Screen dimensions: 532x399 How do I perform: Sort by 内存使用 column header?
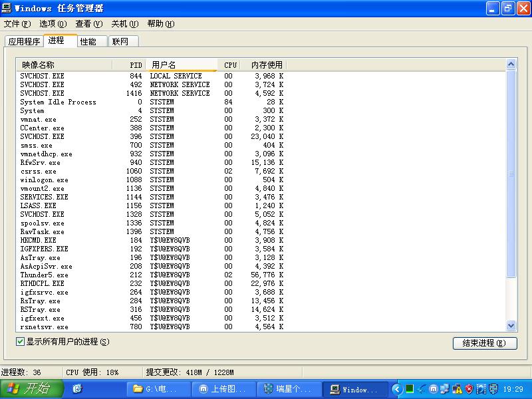(264, 65)
